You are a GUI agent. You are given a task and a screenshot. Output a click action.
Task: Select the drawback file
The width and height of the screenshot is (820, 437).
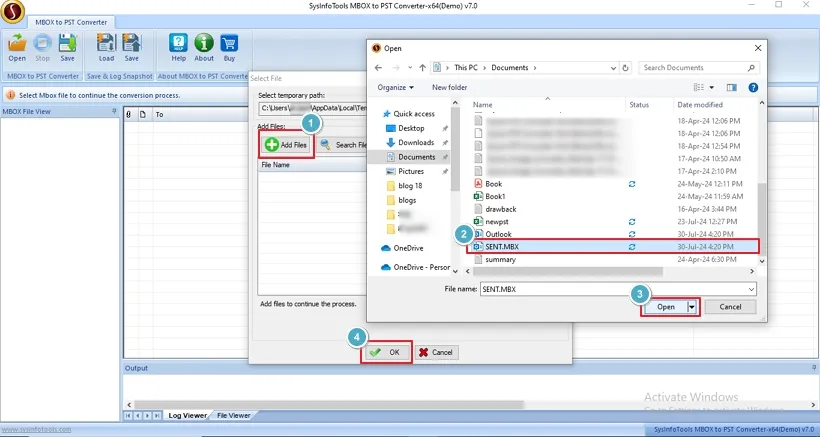(495, 209)
